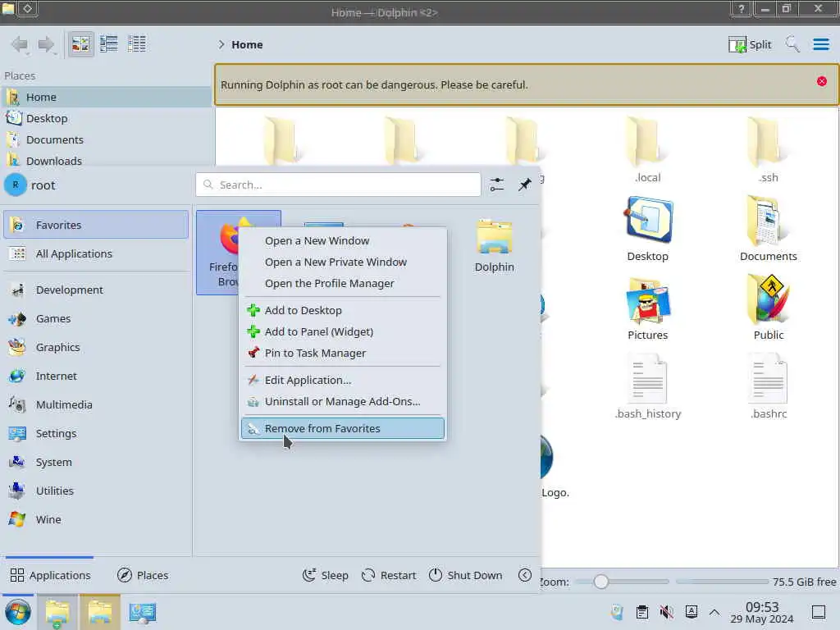Image resolution: width=840 pixels, height=630 pixels.
Task: Go forward with the right arrow in Dolphin
Action: (46, 44)
